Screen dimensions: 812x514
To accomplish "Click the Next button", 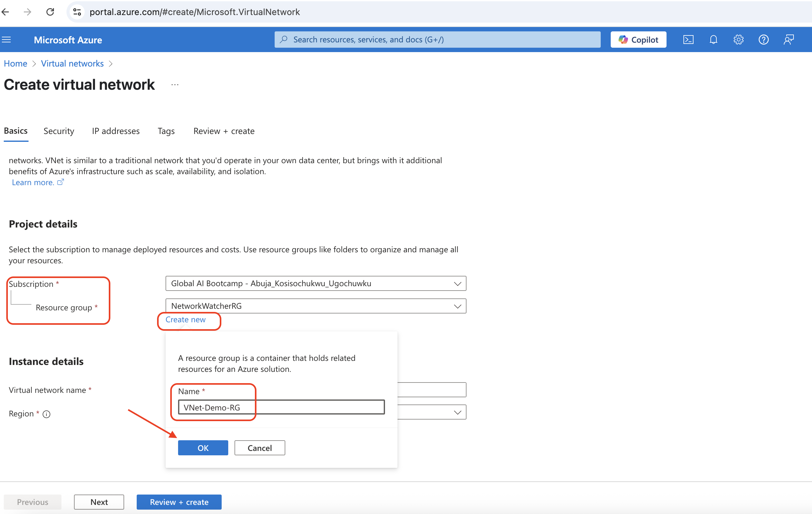I will point(99,502).
